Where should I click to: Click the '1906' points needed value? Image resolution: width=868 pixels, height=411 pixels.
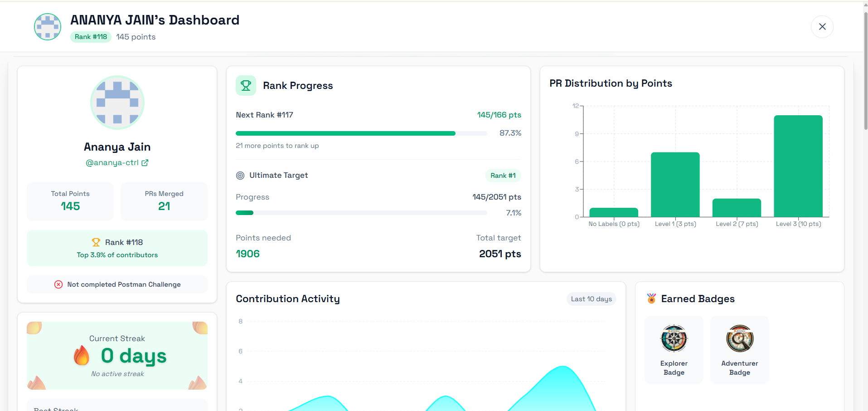click(x=247, y=254)
